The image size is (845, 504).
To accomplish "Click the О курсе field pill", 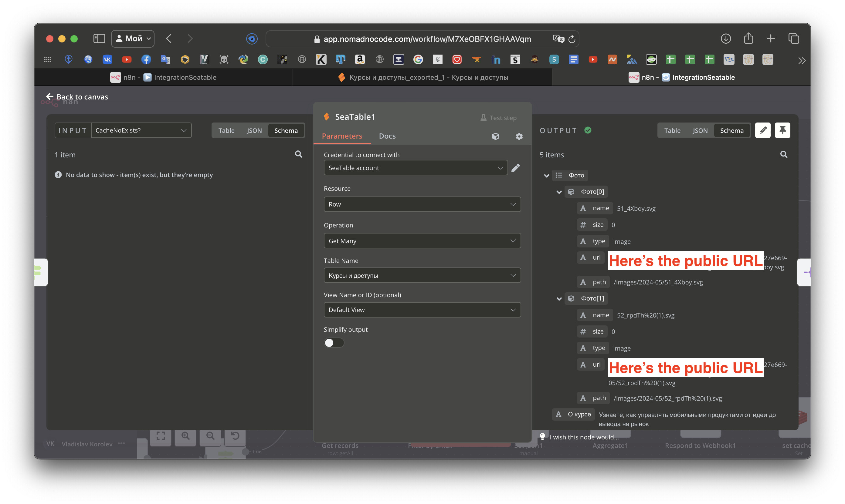I will [573, 414].
